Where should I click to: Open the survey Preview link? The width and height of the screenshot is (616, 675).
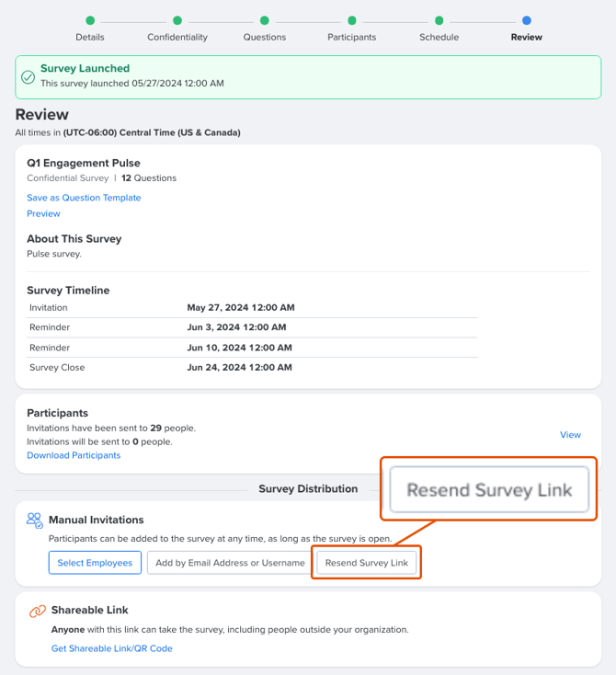pyautogui.click(x=43, y=213)
